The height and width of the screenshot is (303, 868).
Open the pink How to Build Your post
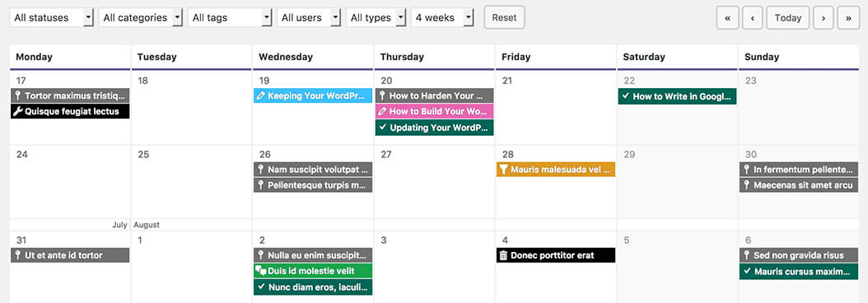[435, 111]
